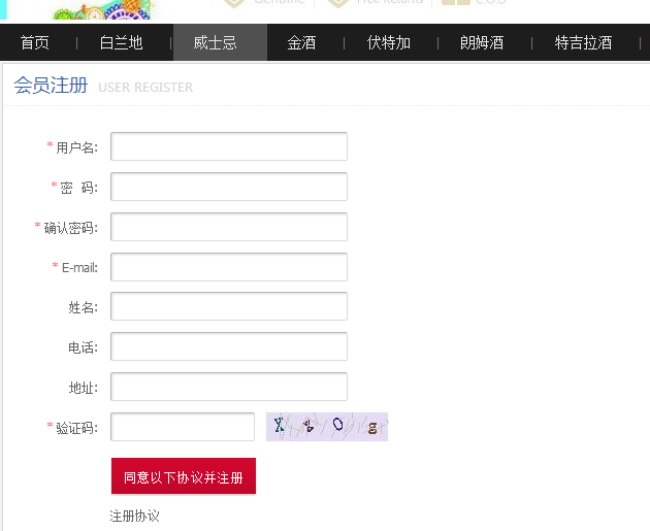Refresh the captcha verification image
Screen dimensions: 650x531
327,427
